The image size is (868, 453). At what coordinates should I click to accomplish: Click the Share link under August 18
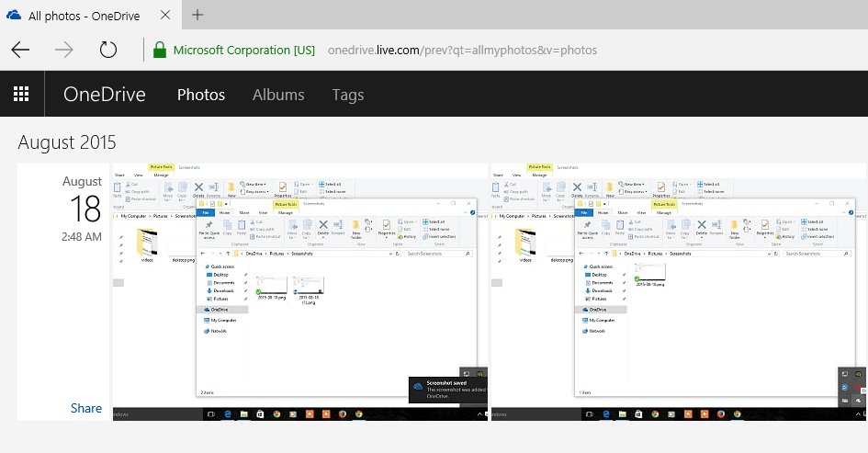pyautogui.click(x=86, y=408)
